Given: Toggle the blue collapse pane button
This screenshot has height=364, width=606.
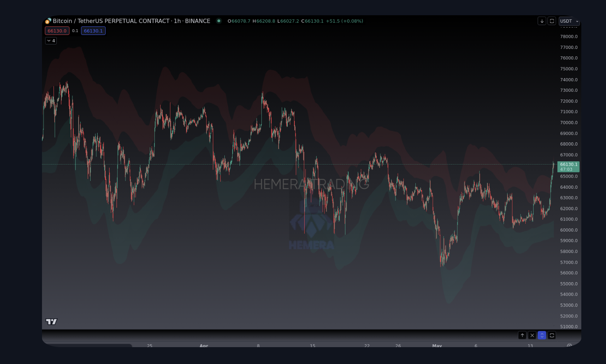Looking at the screenshot, I should (x=542, y=335).
